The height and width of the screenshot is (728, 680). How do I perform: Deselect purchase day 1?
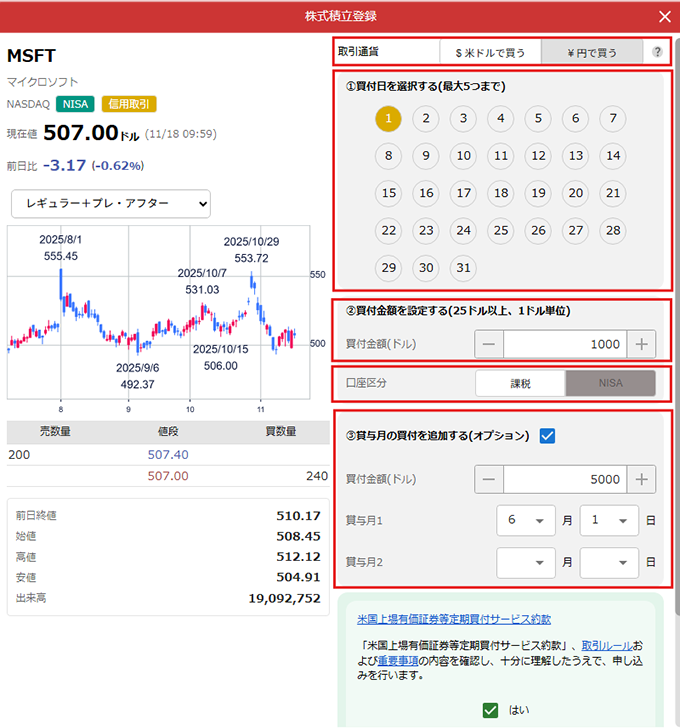tap(389, 119)
